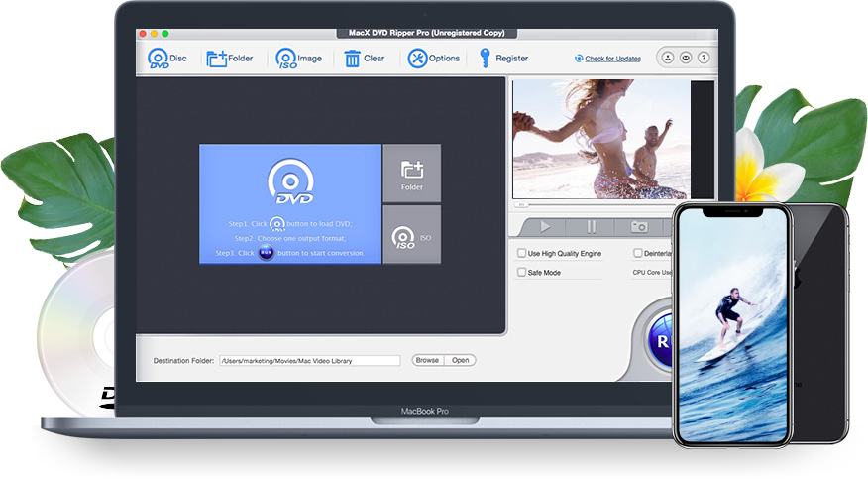Close the window with red button
Screen dimensions: 868x479
pyautogui.click(x=143, y=34)
